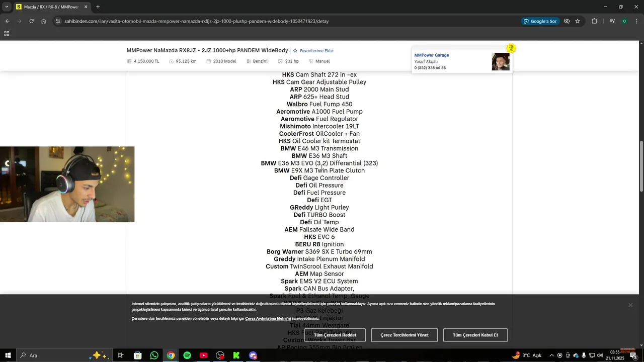Open MMPower Garage seller link
The height and width of the screenshot is (362, 644).
432,55
